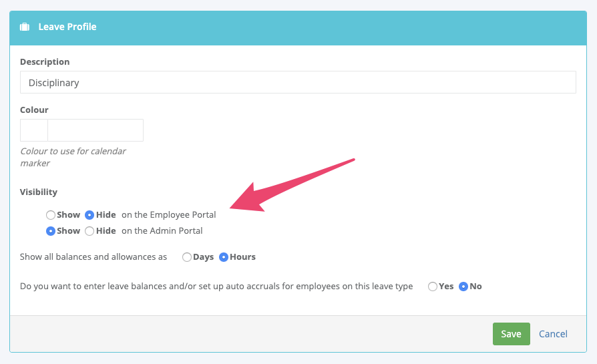Click the calendar marker colour hint text
Screen dimensions: 597x364
pos(73,157)
